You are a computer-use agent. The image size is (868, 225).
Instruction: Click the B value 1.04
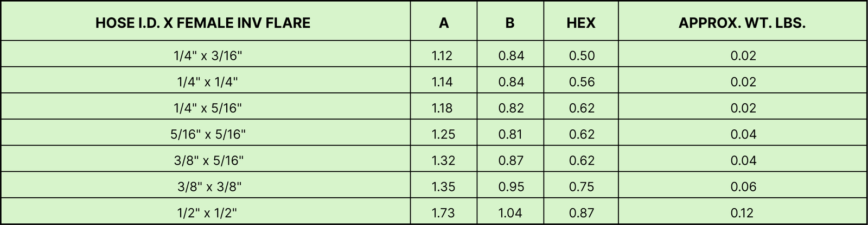(x=510, y=213)
